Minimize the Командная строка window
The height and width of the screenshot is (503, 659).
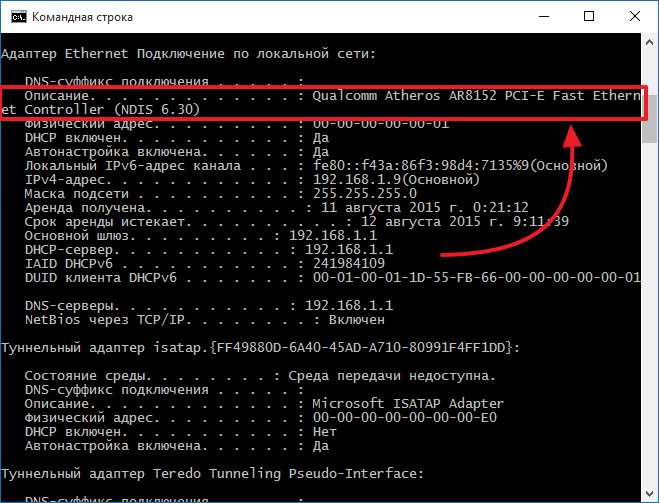(x=544, y=16)
